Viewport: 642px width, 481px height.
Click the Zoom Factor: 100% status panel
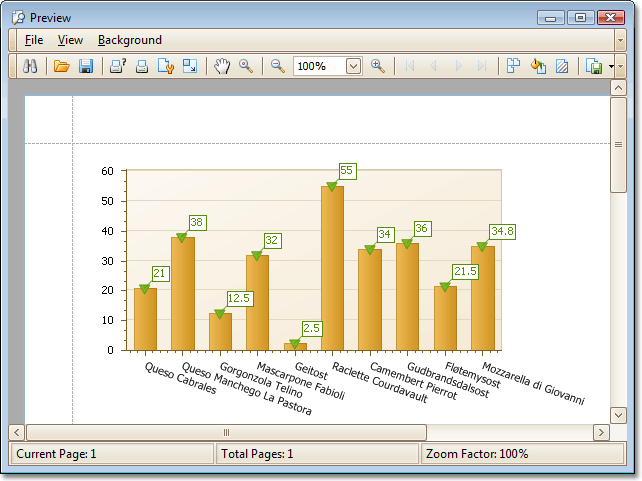point(522,454)
